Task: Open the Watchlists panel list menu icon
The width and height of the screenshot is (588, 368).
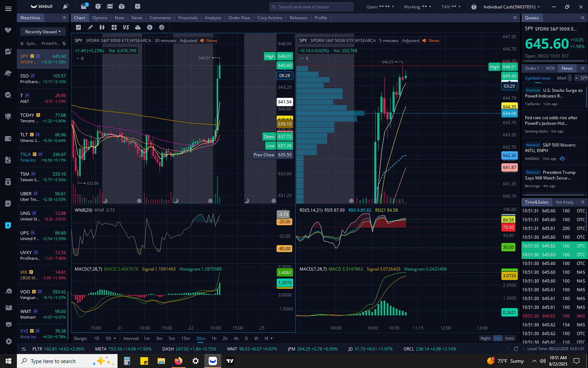Action: tap(64, 18)
